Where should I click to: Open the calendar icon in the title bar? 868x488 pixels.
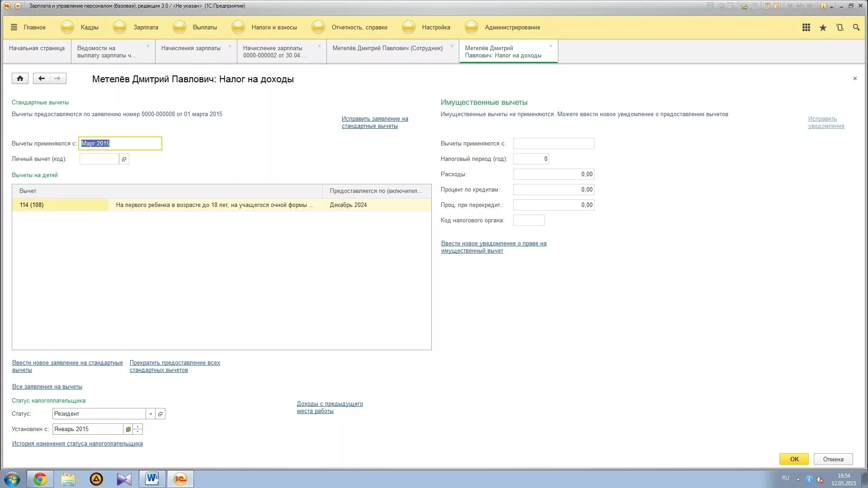pos(777,6)
